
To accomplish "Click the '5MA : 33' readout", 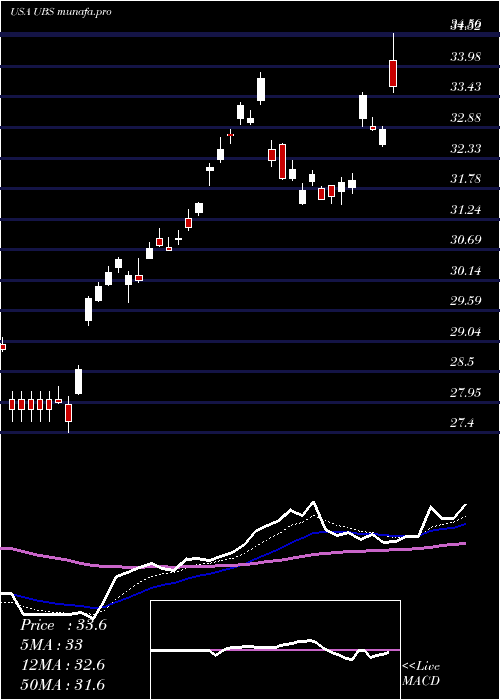I will [51, 645].
